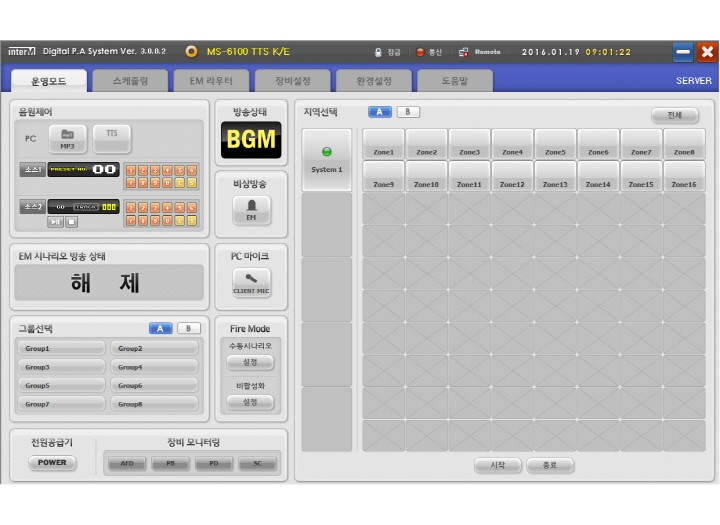720x525 pixels.
Task: Click the 시작 start button
Action: point(498,465)
